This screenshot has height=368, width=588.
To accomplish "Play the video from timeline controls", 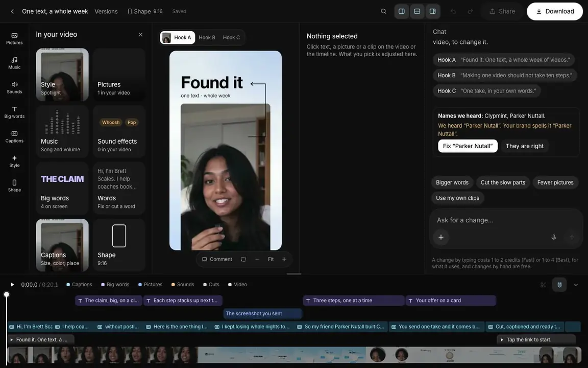I will click(12, 285).
